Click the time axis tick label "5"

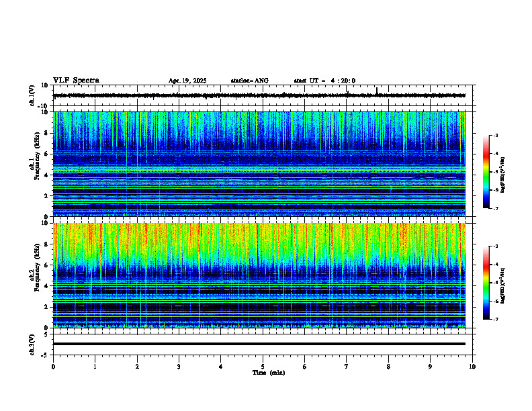pos(263,367)
